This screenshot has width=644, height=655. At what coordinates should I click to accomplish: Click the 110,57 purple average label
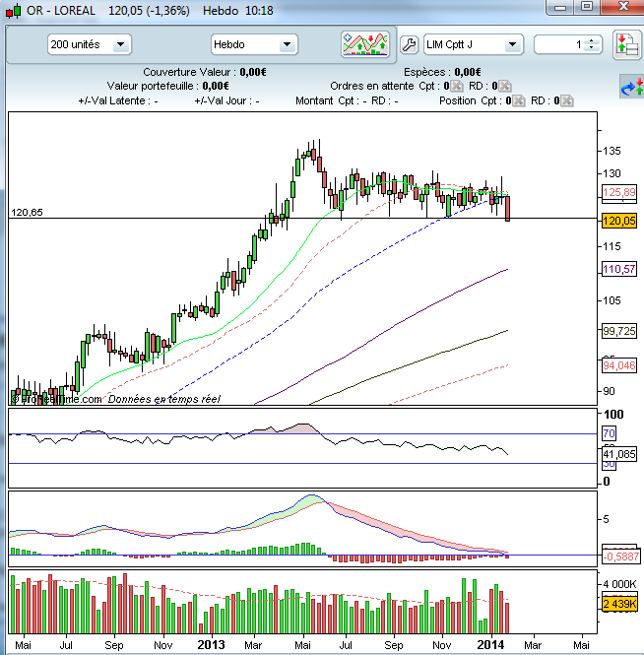click(x=619, y=269)
